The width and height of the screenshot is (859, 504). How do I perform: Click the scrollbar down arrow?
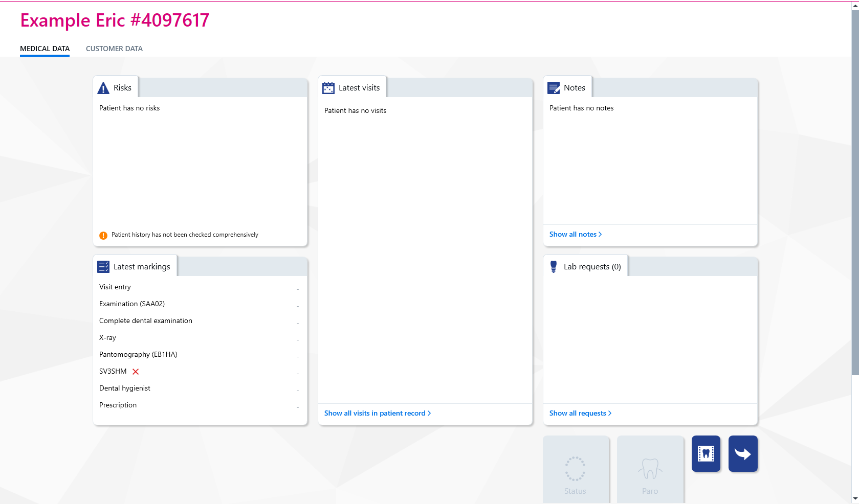(x=855, y=498)
